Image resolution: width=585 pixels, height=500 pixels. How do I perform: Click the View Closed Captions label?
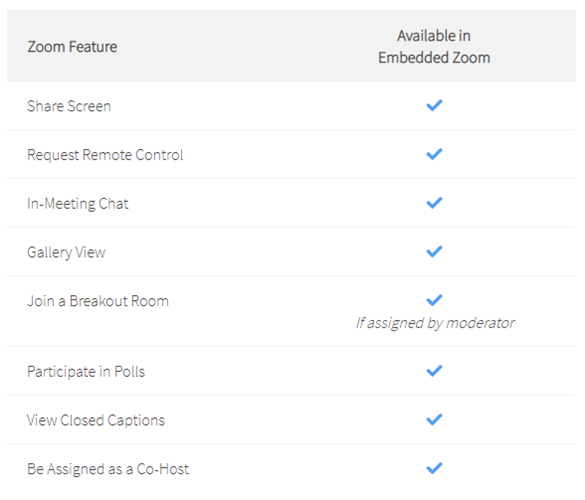click(x=96, y=421)
